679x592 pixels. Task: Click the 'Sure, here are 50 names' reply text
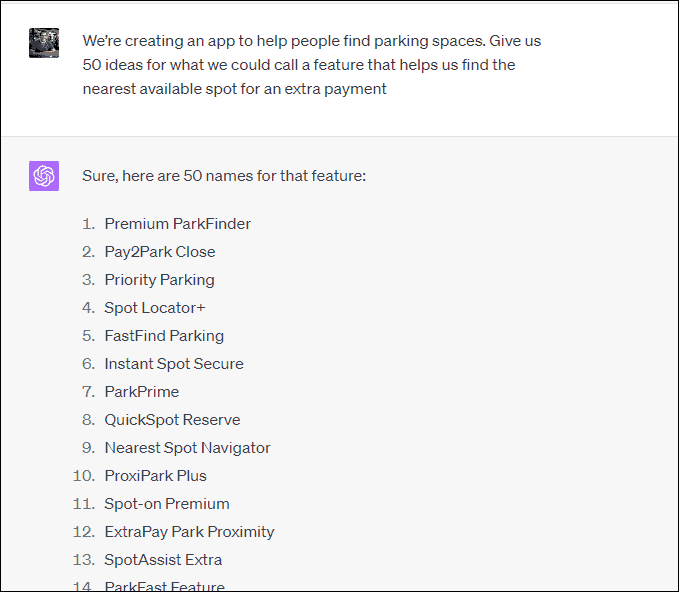(224, 175)
